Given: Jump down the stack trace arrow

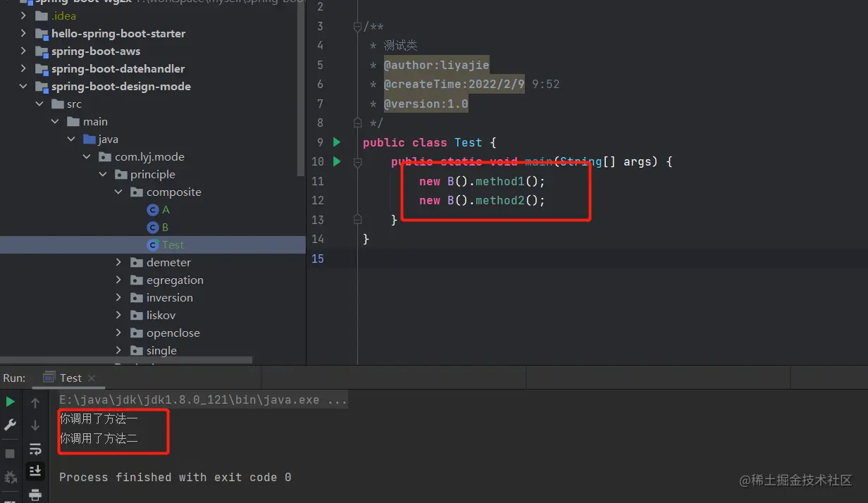Looking at the screenshot, I should click(x=35, y=426).
